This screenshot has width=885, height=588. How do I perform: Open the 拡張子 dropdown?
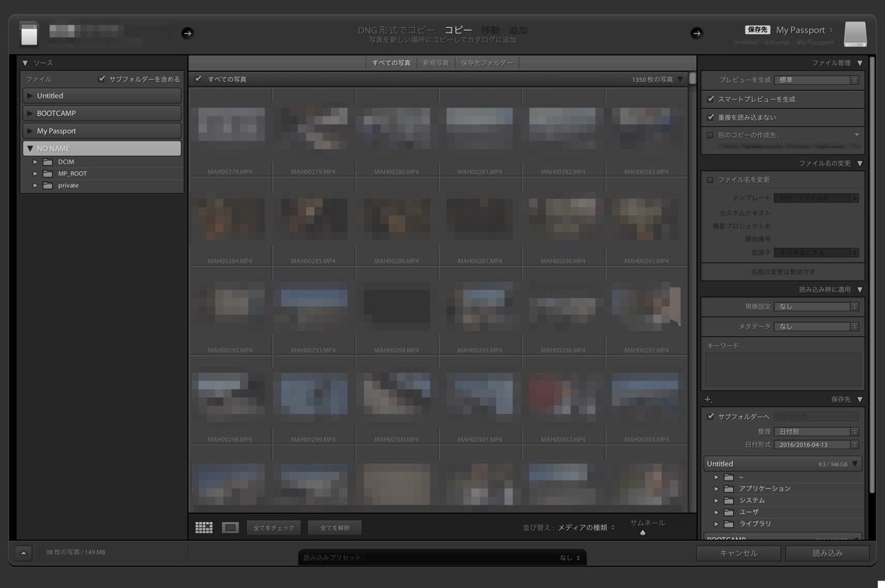coord(816,252)
